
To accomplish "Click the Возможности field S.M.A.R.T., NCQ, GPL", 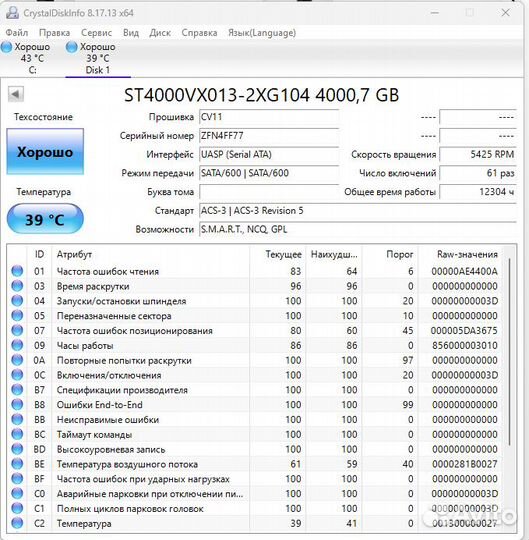I will 357,229.
